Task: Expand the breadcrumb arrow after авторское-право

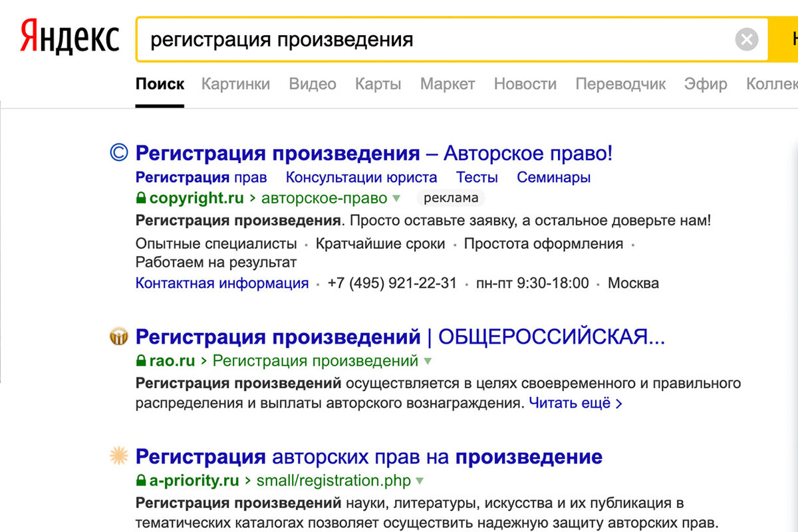Action: point(395,198)
